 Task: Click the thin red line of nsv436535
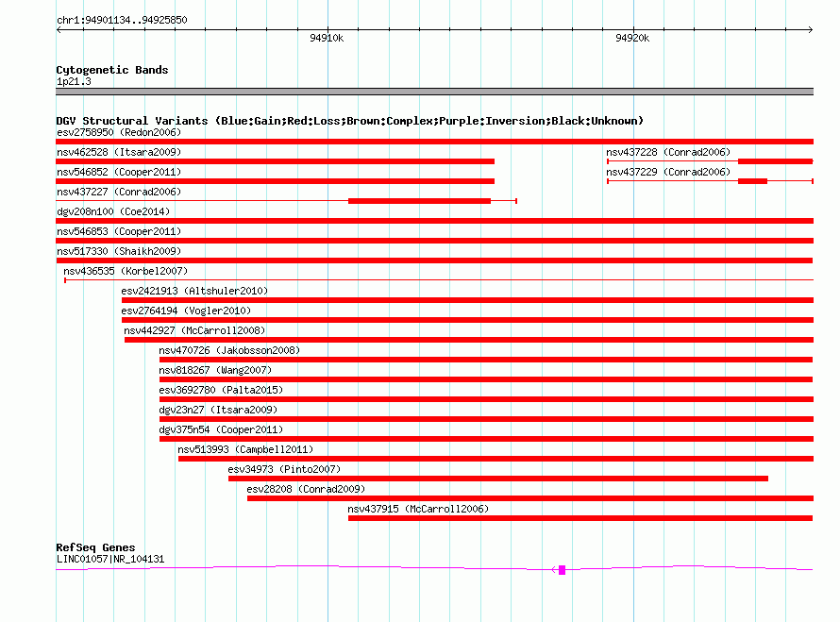point(439,279)
